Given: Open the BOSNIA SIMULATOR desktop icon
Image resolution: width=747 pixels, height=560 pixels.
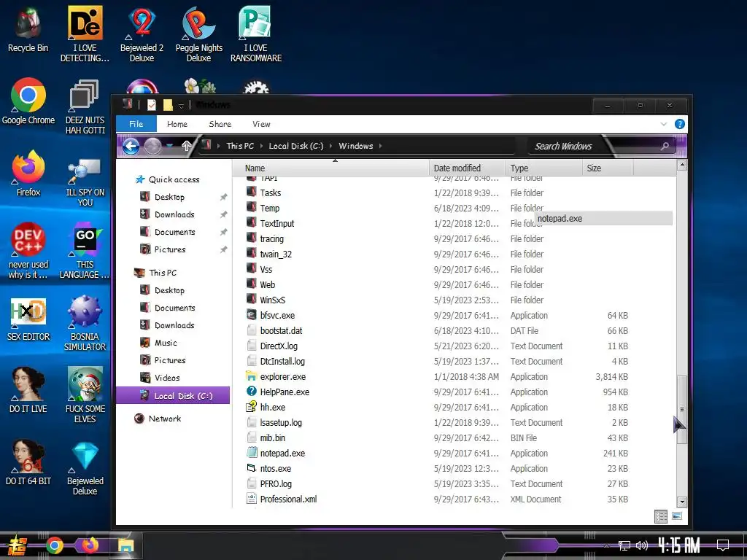Looking at the screenshot, I should coord(85,323).
